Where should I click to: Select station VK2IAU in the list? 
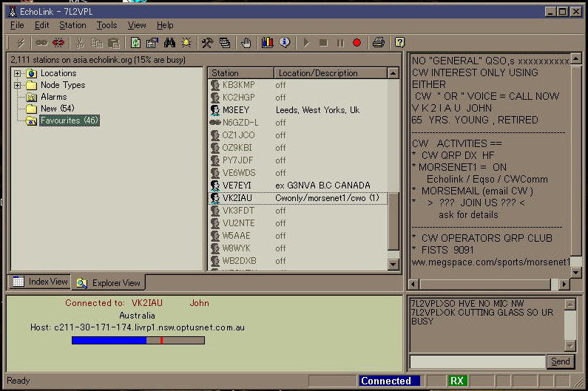tap(298, 198)
